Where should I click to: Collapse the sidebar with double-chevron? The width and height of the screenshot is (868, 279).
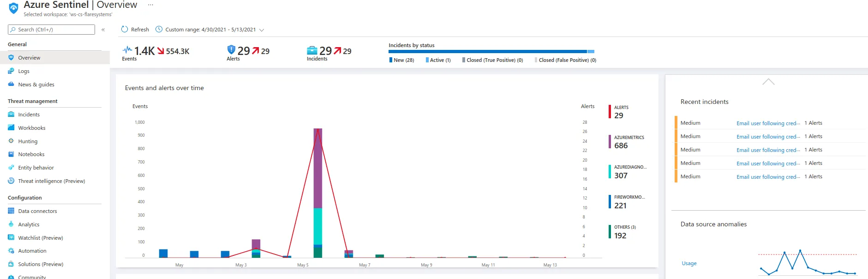coord(103,30)
